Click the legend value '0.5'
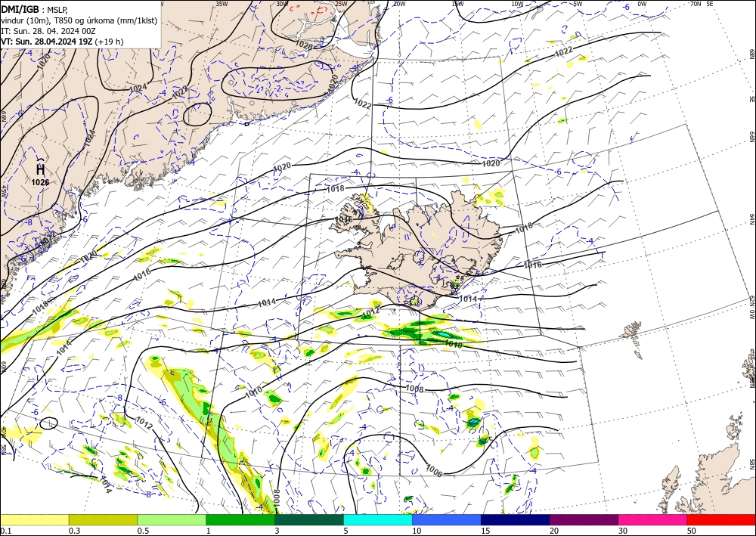 tap(143, 531)
